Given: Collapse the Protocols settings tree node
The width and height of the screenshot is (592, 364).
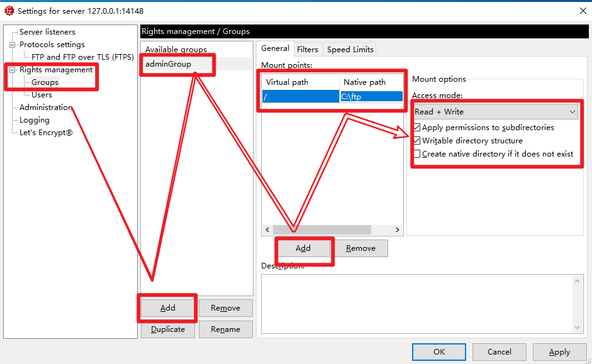Looking at the screenshot, I should 13,45.
